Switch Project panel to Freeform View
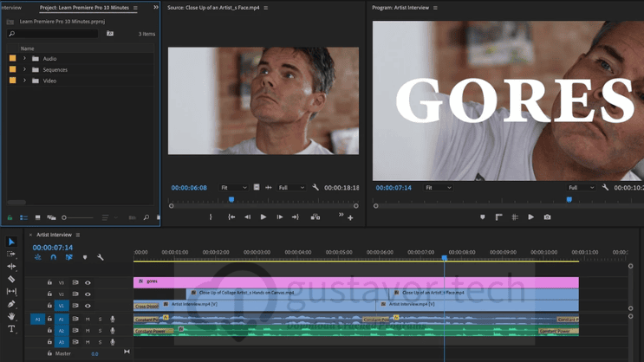Screen dimensions: 644x362 click(51, 217)
